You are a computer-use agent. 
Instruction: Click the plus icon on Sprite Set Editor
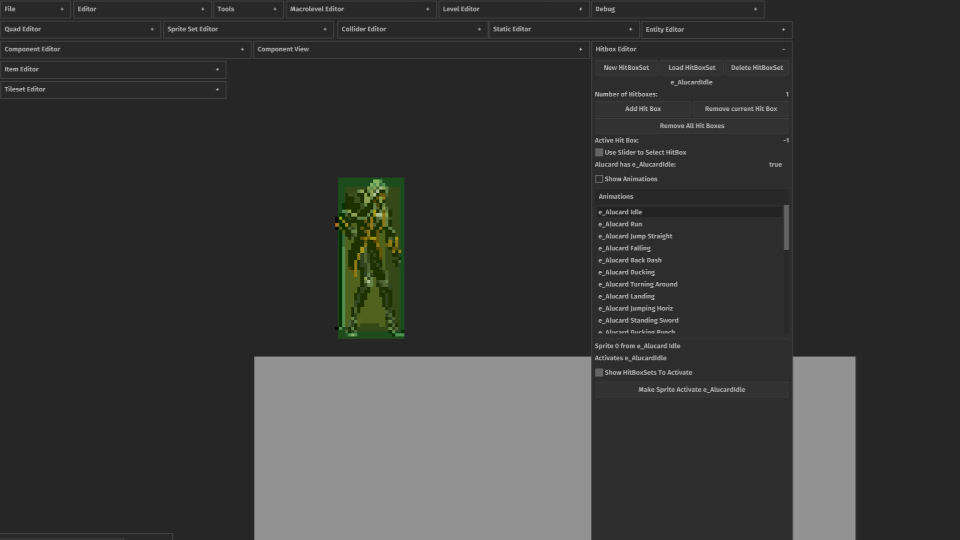[325, 29]
